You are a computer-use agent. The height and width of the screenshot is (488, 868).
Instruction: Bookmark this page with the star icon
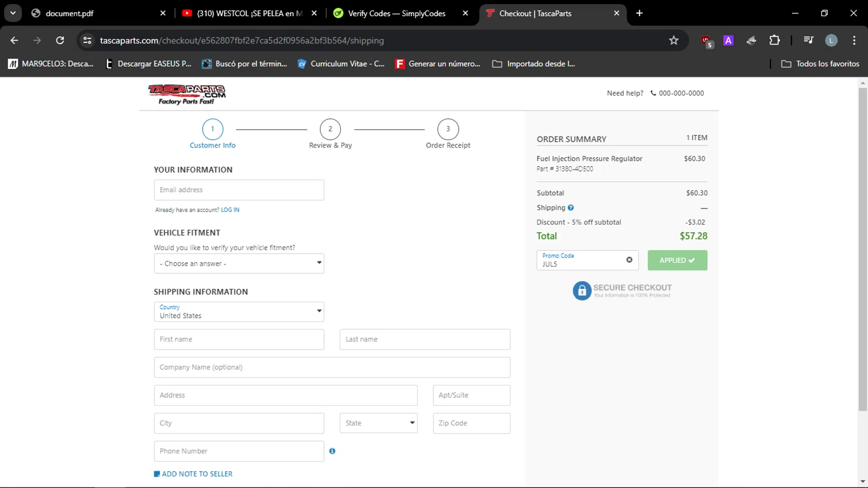674,41
